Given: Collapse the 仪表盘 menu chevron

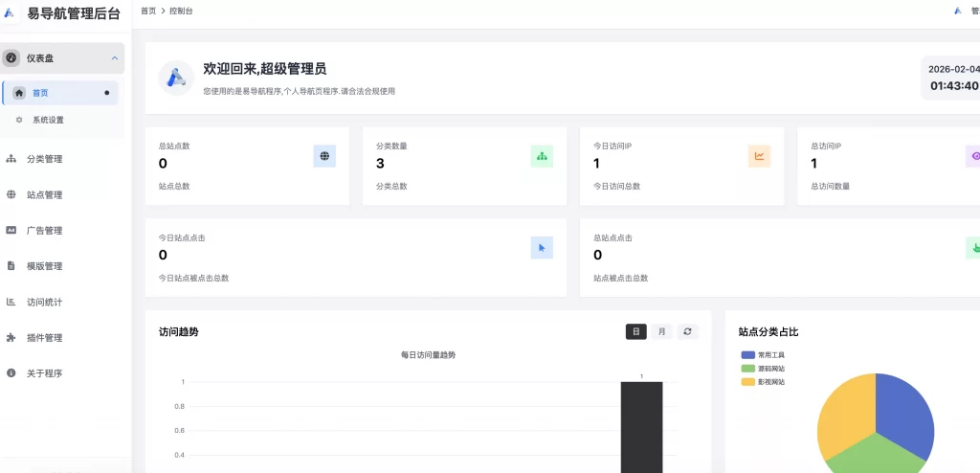Looking at the screenshot, I should [x=115, y=58].
